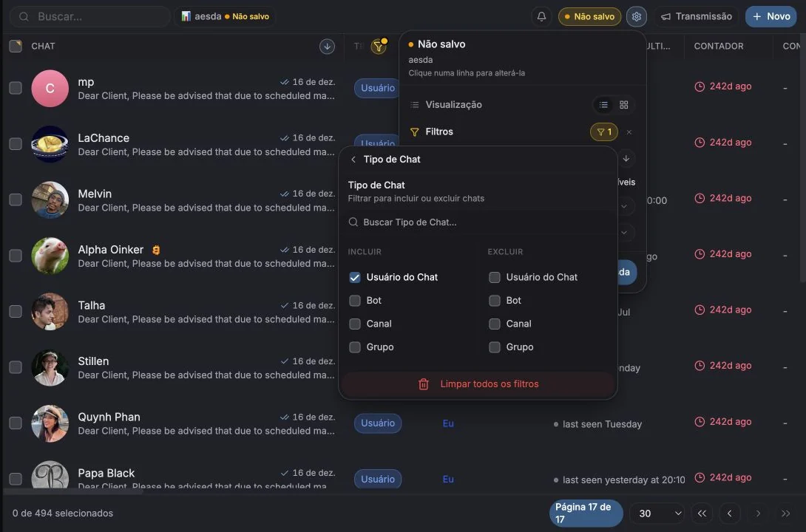Open the Stillen chat name
806x532 pixels.
pyautogui.click(x=93, y=361)
